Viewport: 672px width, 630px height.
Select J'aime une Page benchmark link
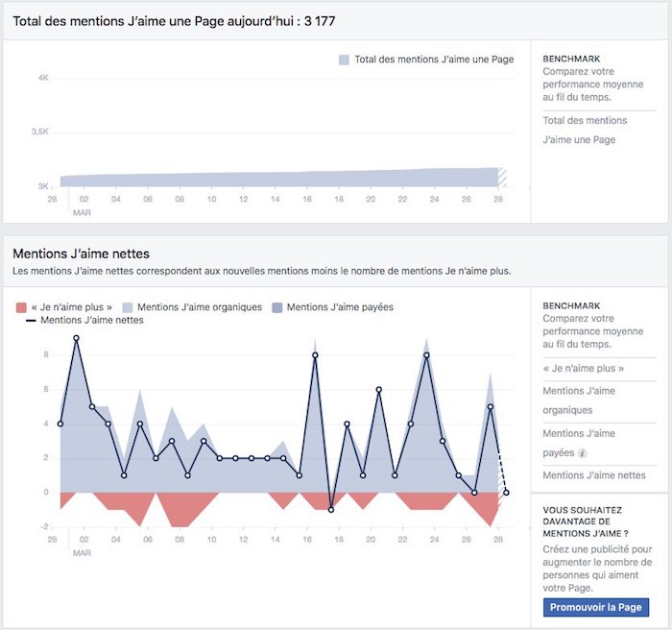pyautogui.click(x=579, y=140)
